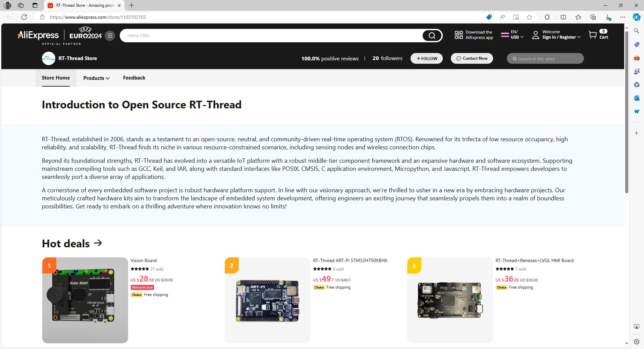
Task: Open the Workspaces icon
Action: 21,5
